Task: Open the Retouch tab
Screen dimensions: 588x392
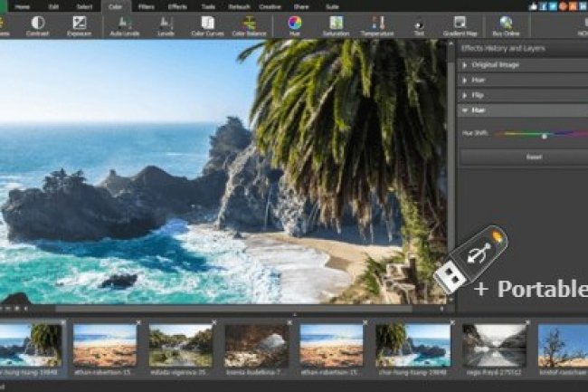Action: (240, 5)
